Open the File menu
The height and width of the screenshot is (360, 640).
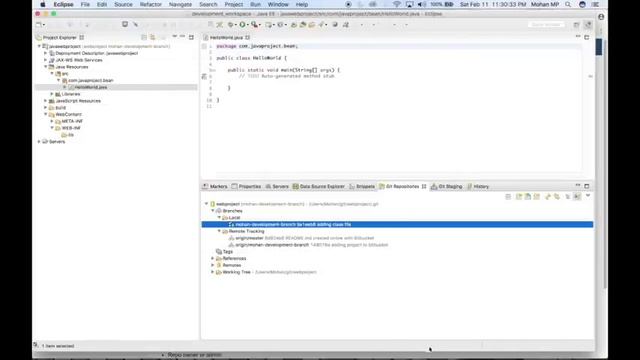[85, 4]
